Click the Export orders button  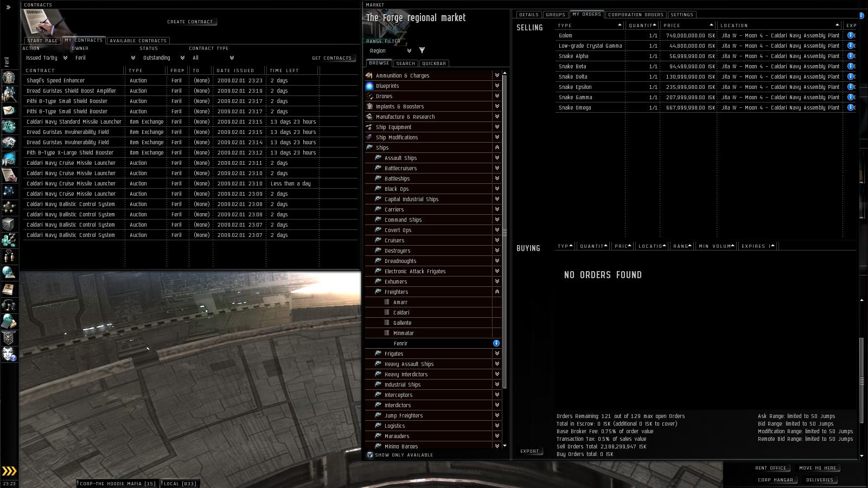coord(530,451)
